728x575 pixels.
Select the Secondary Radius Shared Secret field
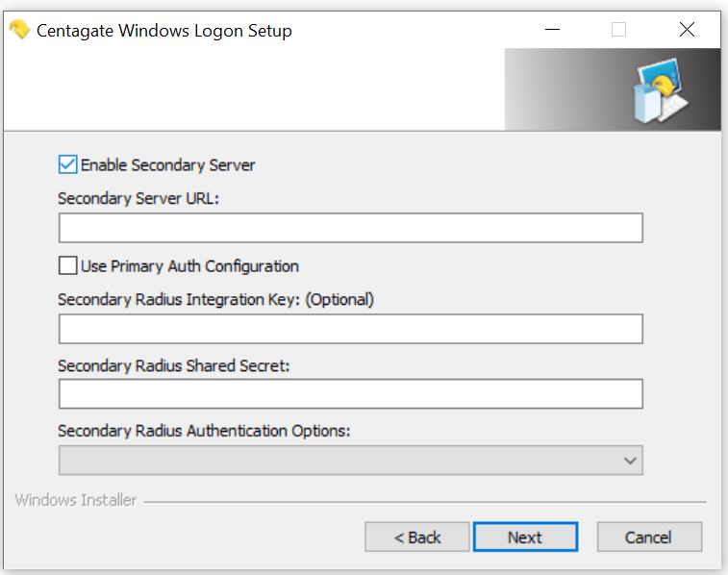pyautogui.click(x=350, y=394)
